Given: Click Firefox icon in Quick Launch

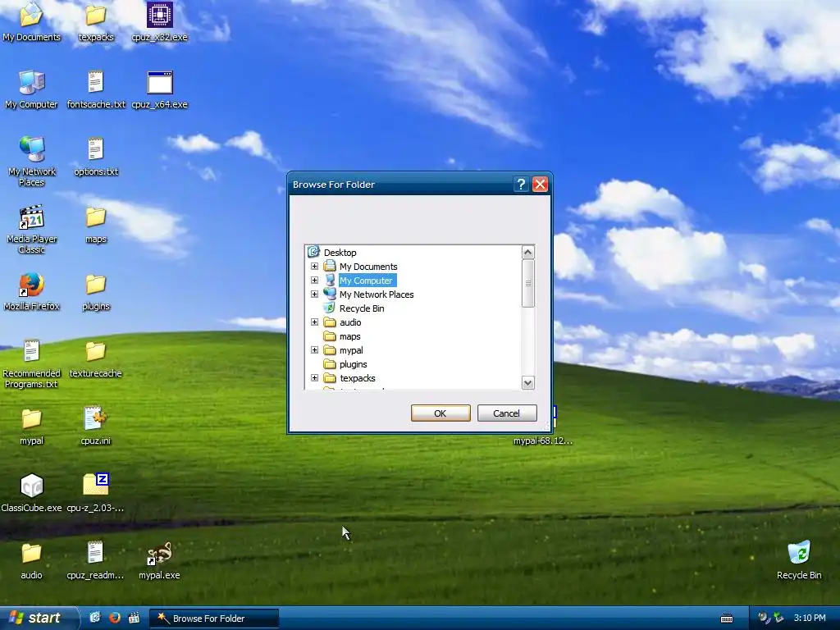Looking at the screenshot, I should [115, 618].
